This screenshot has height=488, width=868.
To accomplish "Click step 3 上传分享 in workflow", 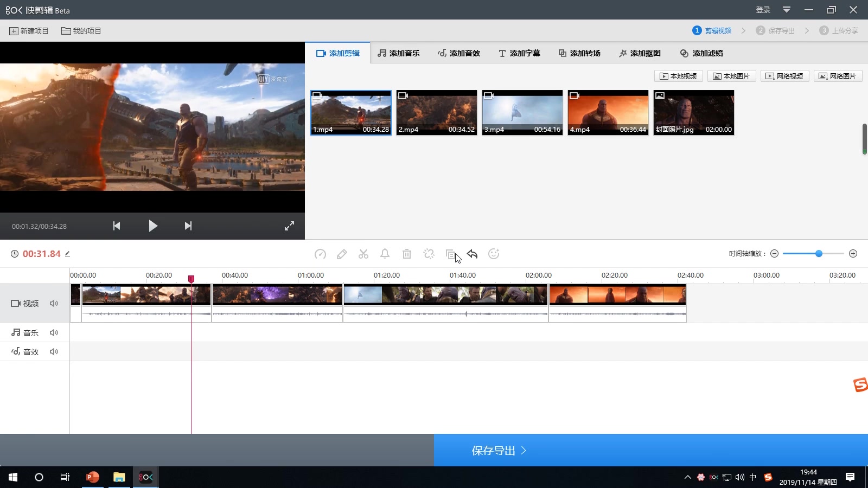I will [839, 30].
